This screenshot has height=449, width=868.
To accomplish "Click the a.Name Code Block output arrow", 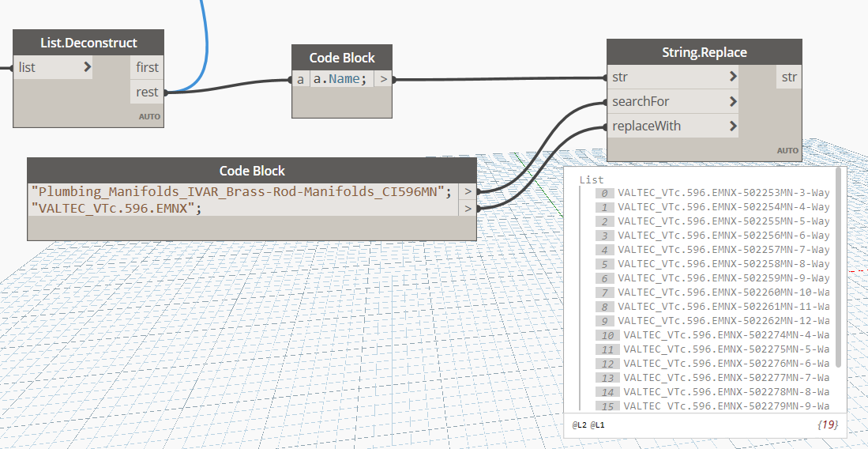I will coord(383,79).
